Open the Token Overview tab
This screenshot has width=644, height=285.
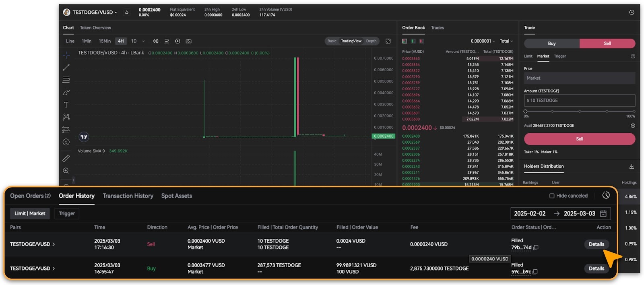[x=95, y=28]
